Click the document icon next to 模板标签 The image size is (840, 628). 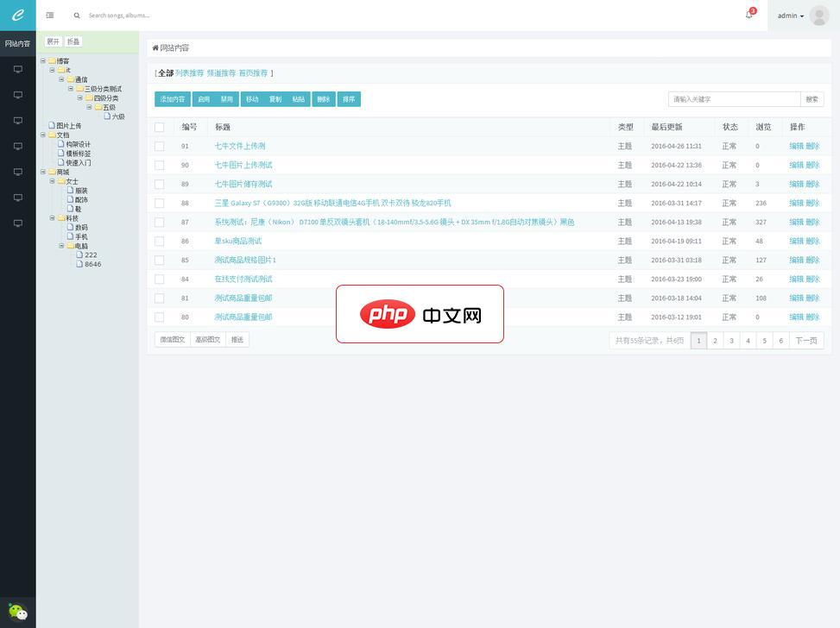pos(61,154)
